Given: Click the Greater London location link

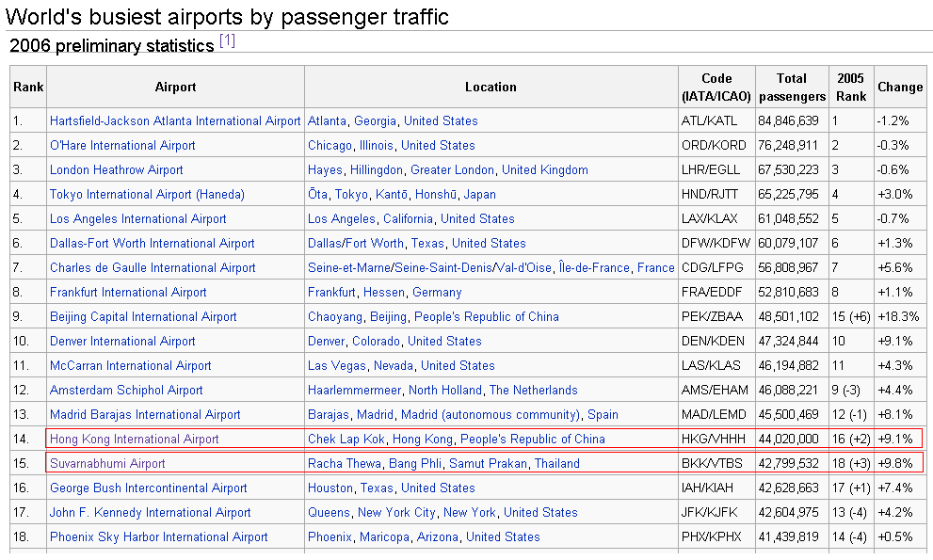Looking at the screenshot, I should point(452,170).
